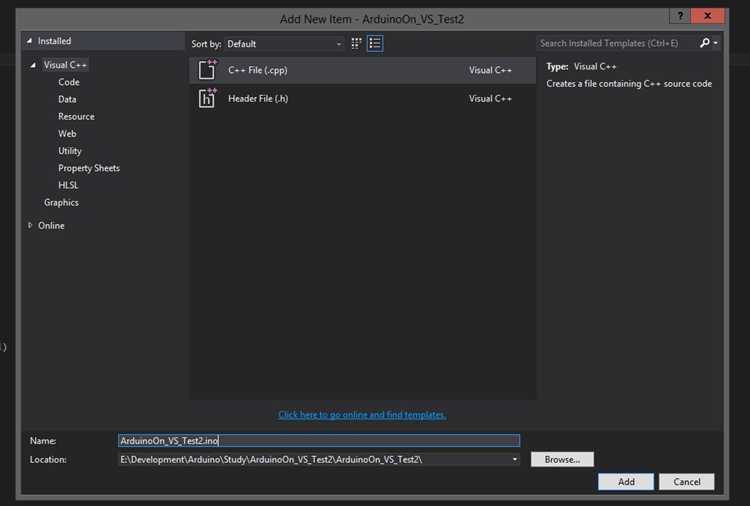Click the Browse... button
750x506 pixels.
pyautogui.click(x=562, y=460)
